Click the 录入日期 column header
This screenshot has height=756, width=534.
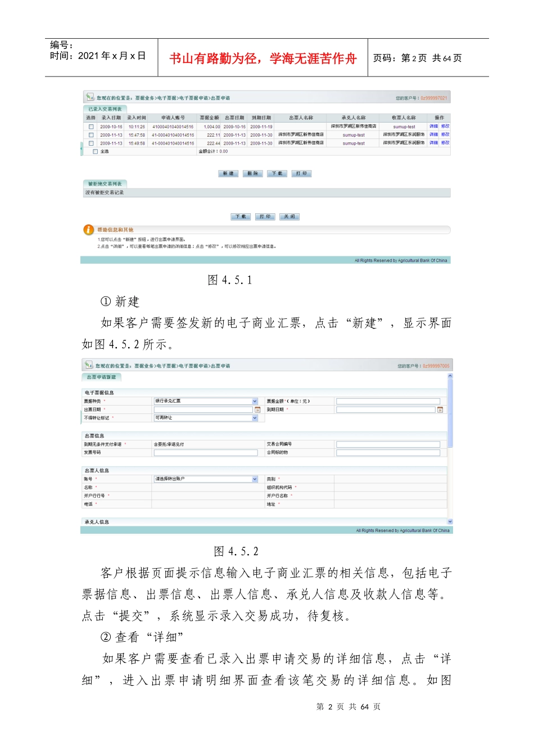[x=111, y=118]
